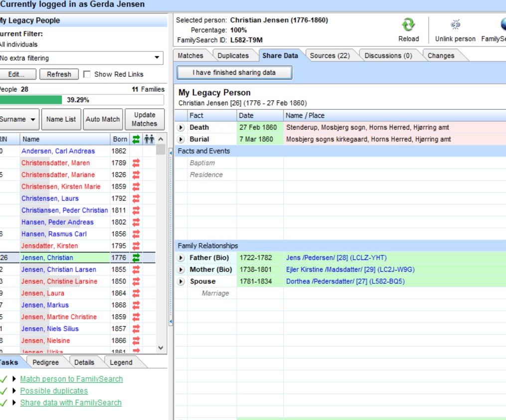506x420 pixels.
Task: Open the Changes tab
Action: [x=441, y=55]
